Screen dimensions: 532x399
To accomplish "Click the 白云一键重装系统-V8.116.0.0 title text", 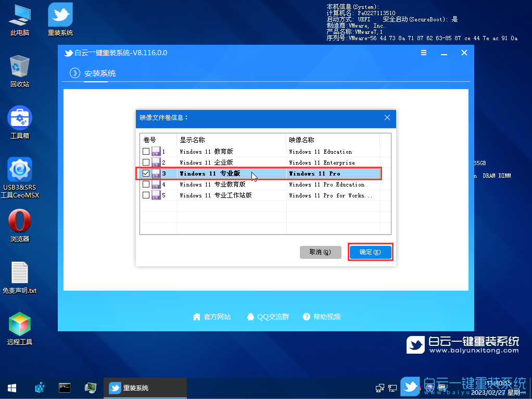I will pos(120,53).
